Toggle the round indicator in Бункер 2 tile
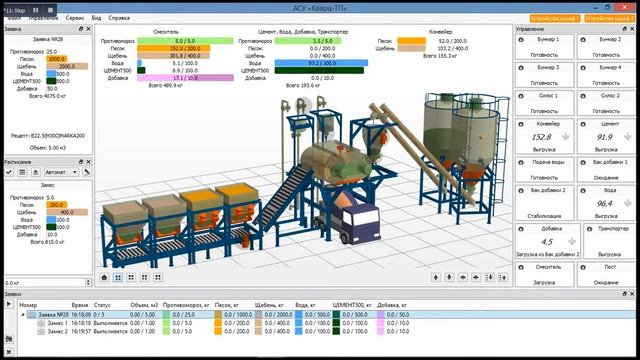The image size is (640, 360). pos(583,40)
